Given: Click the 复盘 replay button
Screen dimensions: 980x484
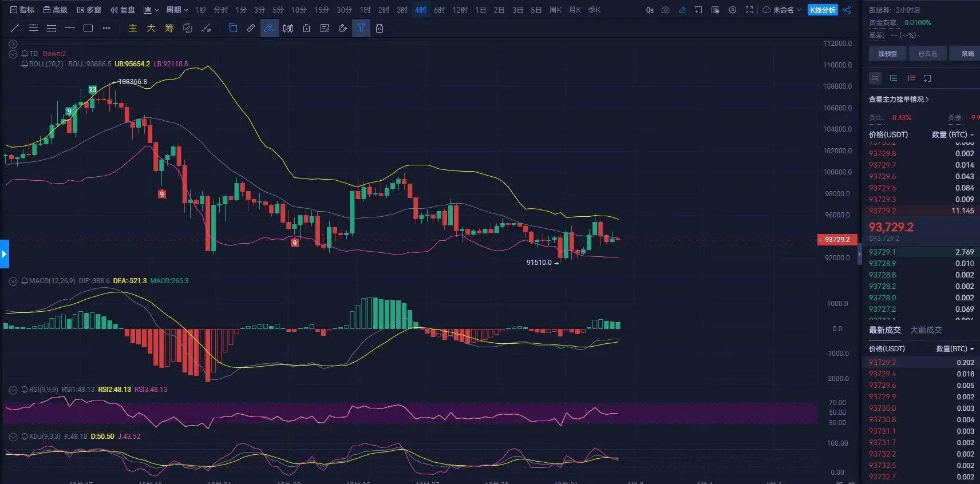Looking at the screenshot, I should click(x=122, y=10).
